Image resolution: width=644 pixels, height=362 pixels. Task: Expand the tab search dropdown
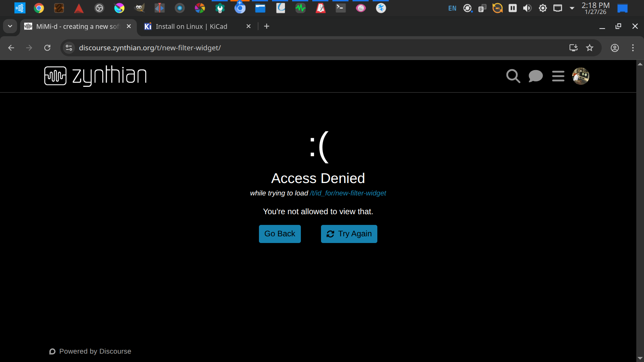[x=10, y=26]
